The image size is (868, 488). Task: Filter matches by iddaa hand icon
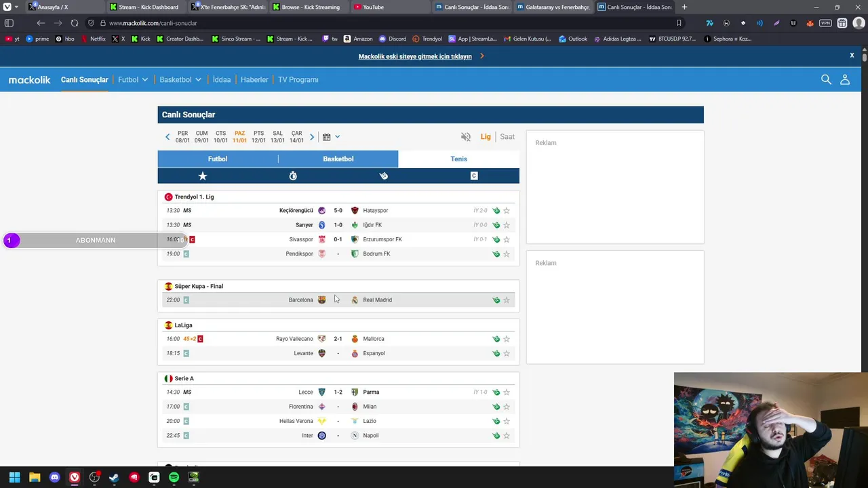coord(383,176)
